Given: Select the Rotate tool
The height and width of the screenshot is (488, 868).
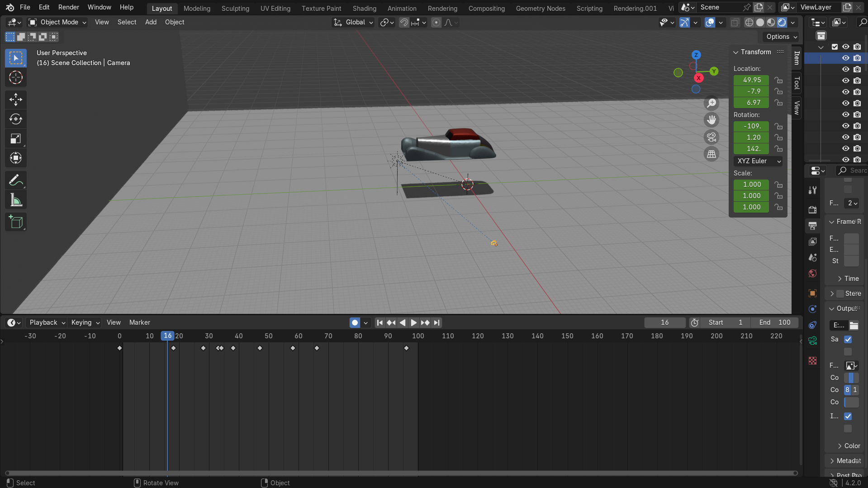Looking at the screenshot, I should click(x=16, y=119).
